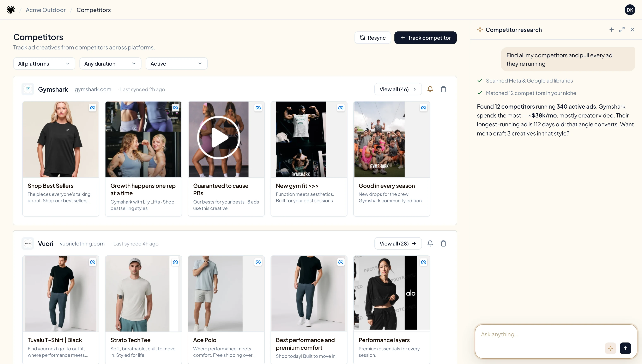Expand the Competitor research panel
642x364 pixels.
click(x=622, y=30)
